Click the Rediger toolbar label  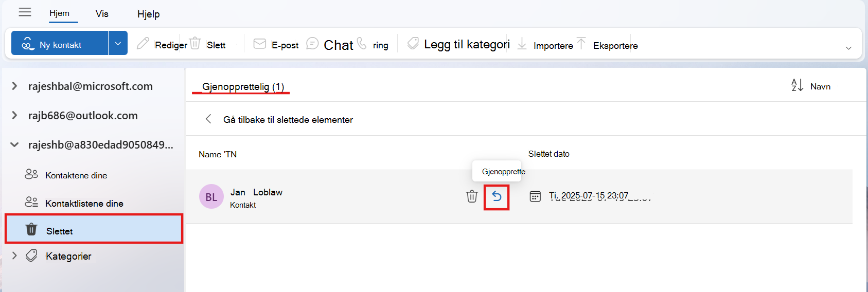(171, 45)
